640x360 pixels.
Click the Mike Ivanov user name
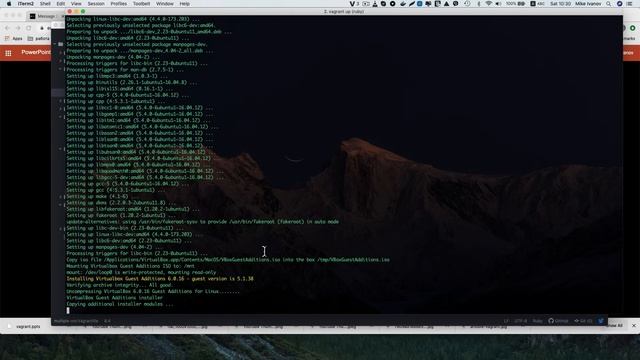coord(588,4)
